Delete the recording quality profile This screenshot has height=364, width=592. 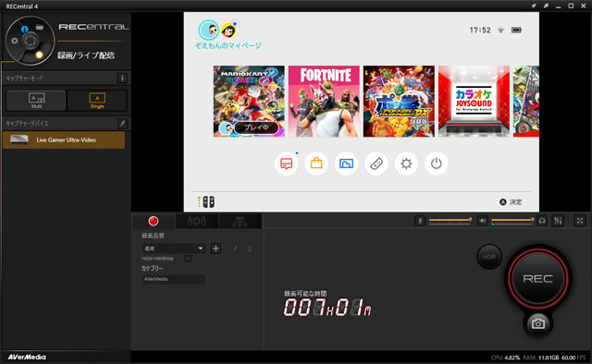249,249
